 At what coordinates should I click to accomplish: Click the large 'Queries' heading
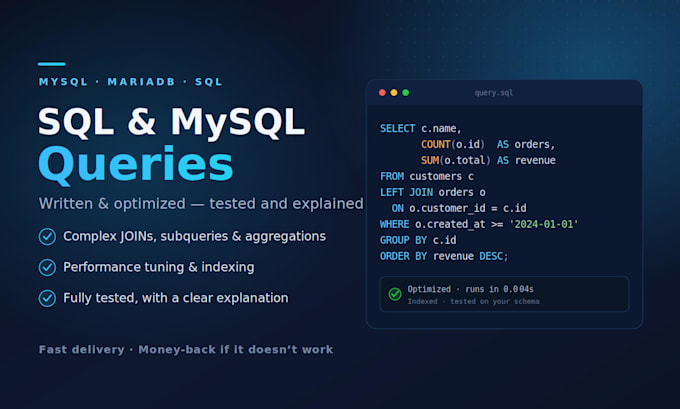pos(136,165)
